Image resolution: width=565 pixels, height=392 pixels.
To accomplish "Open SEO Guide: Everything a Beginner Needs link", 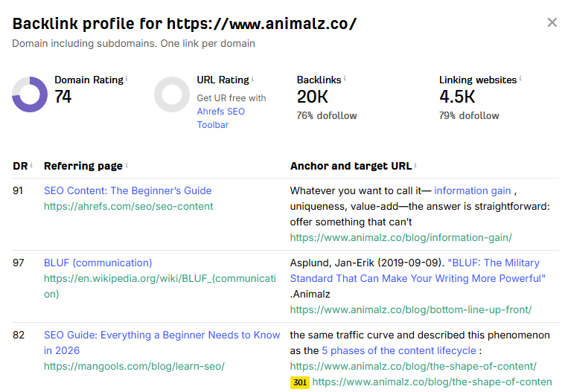I will coord(162,343).
